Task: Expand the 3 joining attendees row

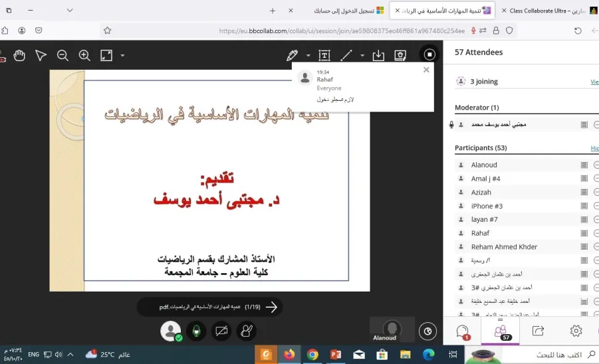Action: coord(527,81)
